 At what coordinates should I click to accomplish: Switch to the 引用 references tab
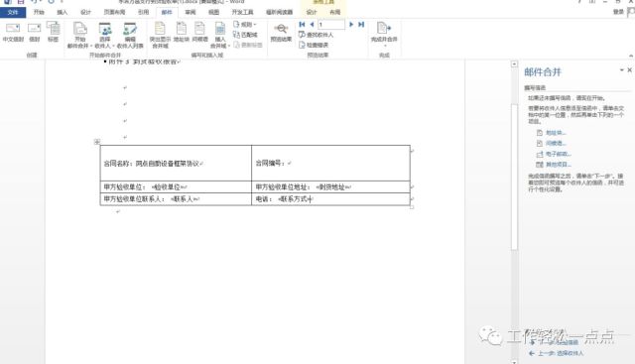click(143, 12)
